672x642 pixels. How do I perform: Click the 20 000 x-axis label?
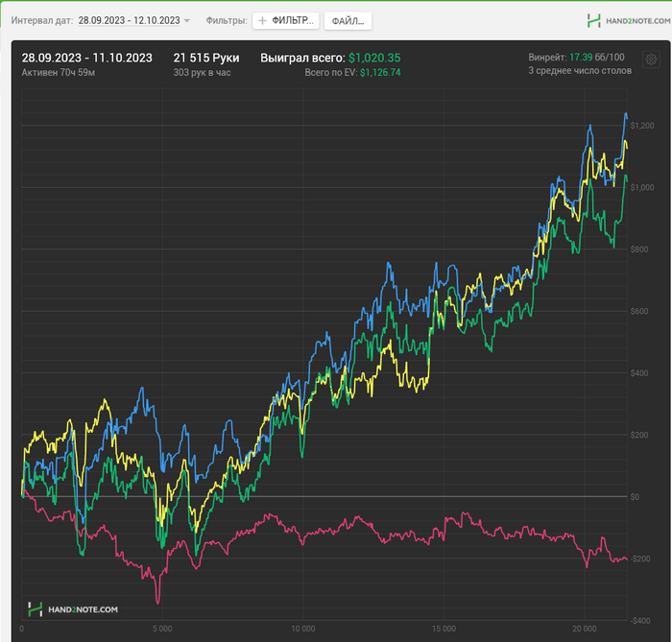coord(585,629)
